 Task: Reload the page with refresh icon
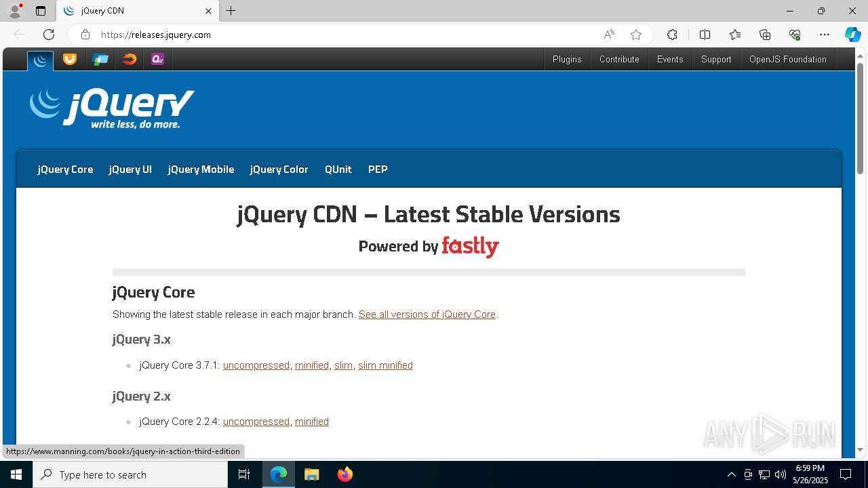click(x=49, y=35)
